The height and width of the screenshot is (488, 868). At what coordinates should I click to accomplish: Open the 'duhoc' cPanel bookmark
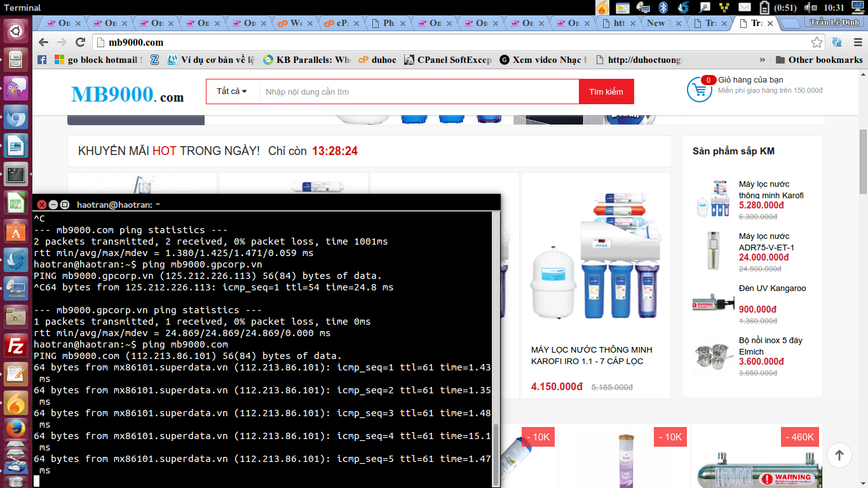pos(377,60)
